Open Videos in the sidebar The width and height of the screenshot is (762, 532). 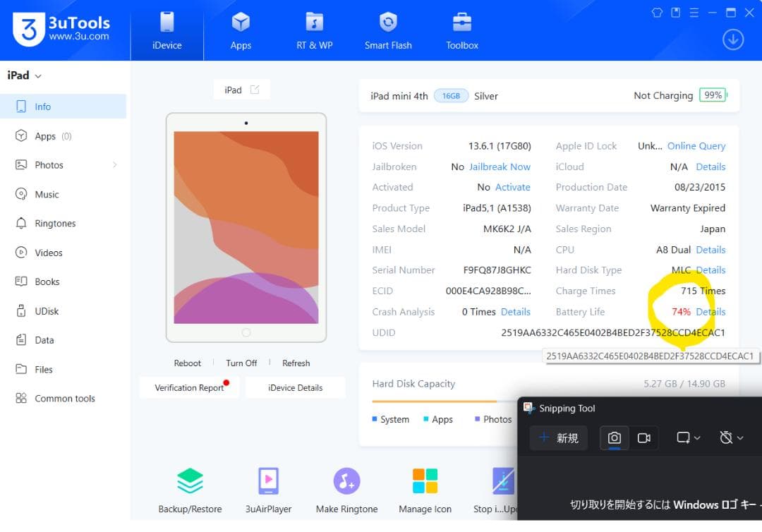(x=64, y=253)
